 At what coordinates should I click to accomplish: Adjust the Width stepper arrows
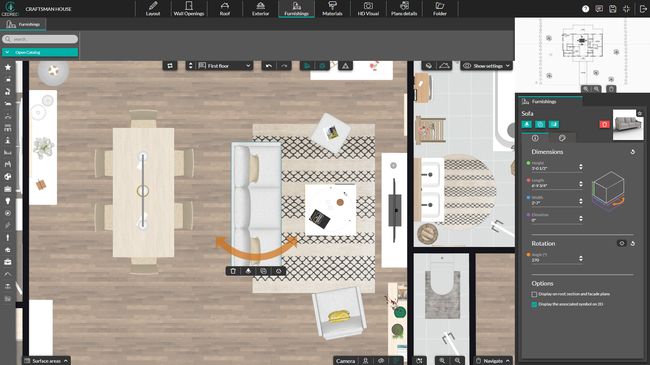(x=581, y=201)
